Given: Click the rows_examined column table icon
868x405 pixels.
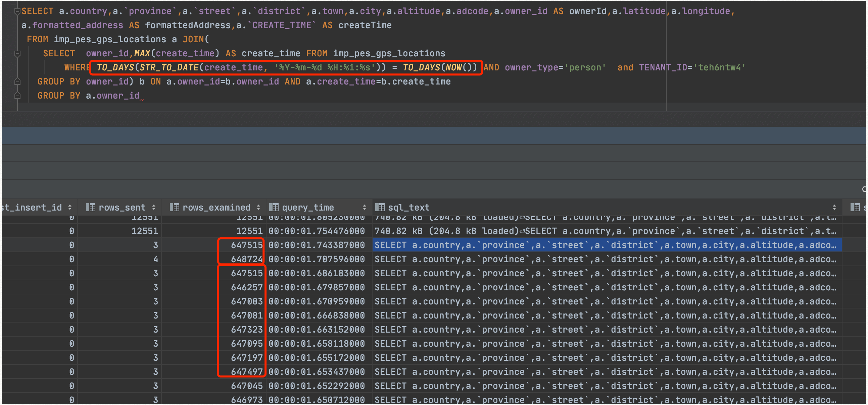Looking at the screenshot, I should tap(174, 208).
